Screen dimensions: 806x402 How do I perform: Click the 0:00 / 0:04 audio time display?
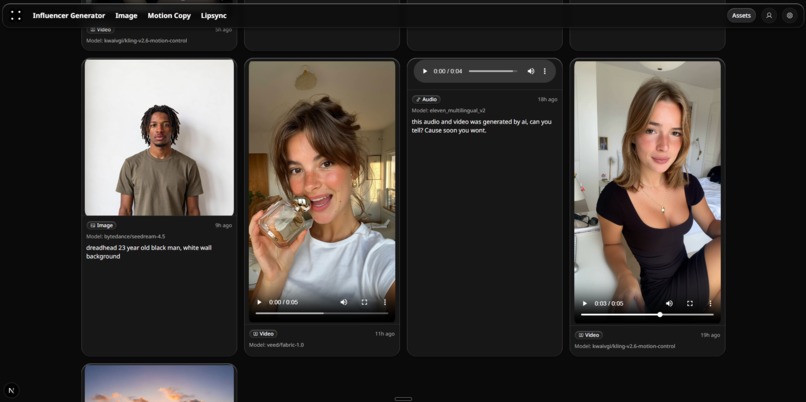(448, 71)
